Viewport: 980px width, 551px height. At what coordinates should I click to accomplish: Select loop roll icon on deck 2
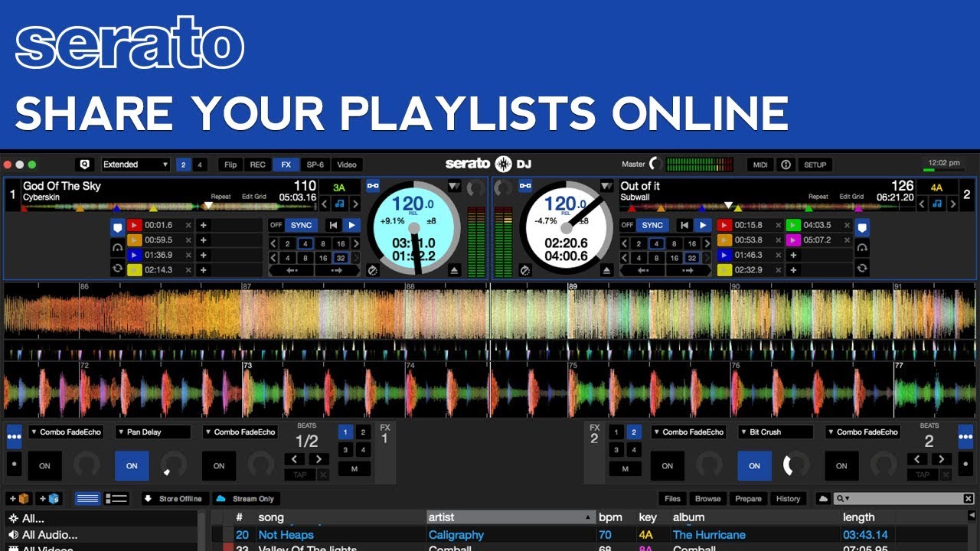click(x=862, y=269)
